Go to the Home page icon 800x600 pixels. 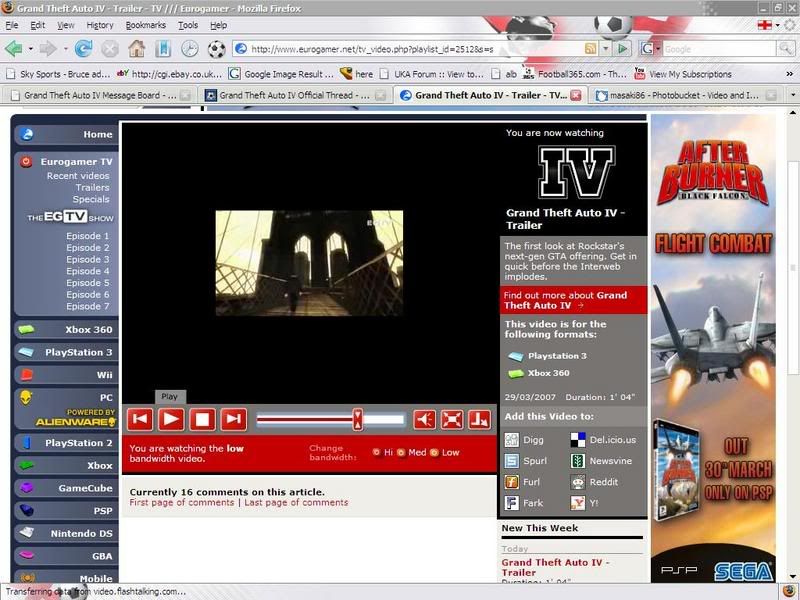click(x=136, y=49)
